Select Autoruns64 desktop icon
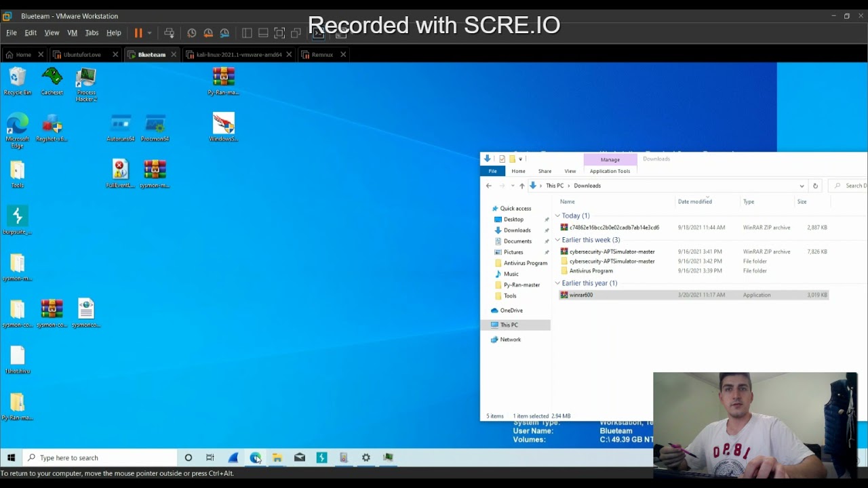Image resolution: width=868 pixels, height=488 pixels. point(121,128)
